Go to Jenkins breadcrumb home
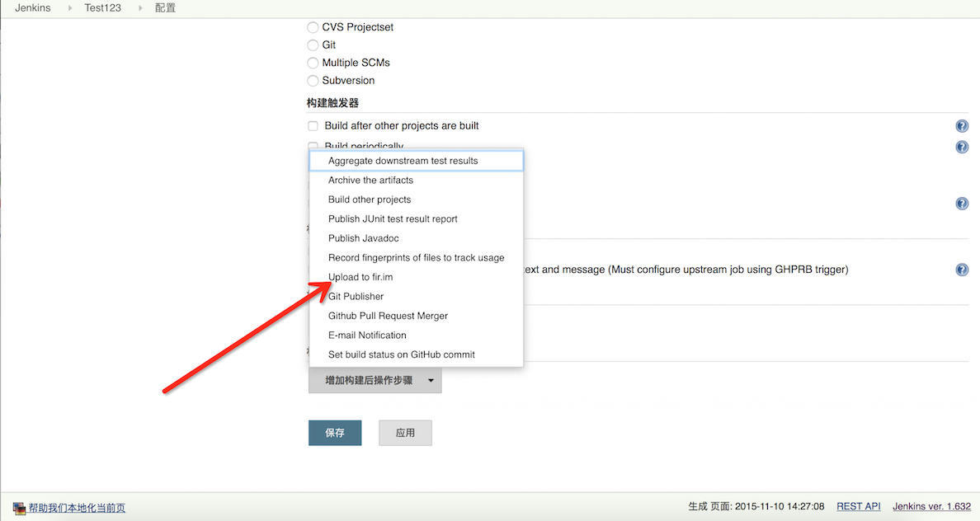This screenshot has width=980, height=521. [32, 8]
